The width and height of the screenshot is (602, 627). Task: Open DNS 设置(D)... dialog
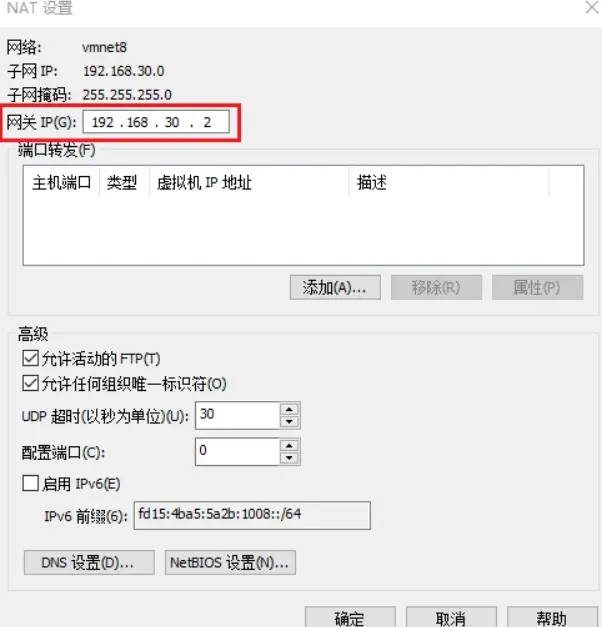[x=89, y=563]
